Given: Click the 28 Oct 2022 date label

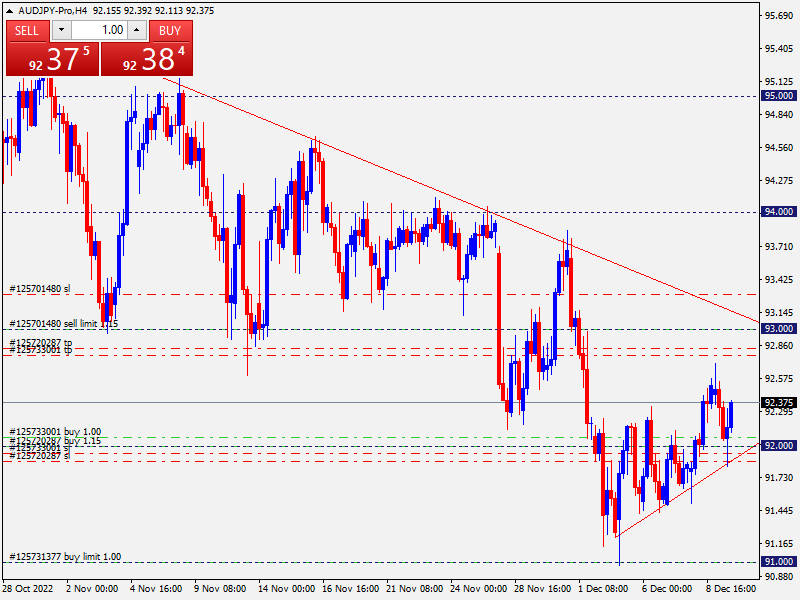Looking at the screenshot, I should pos(28,588).
